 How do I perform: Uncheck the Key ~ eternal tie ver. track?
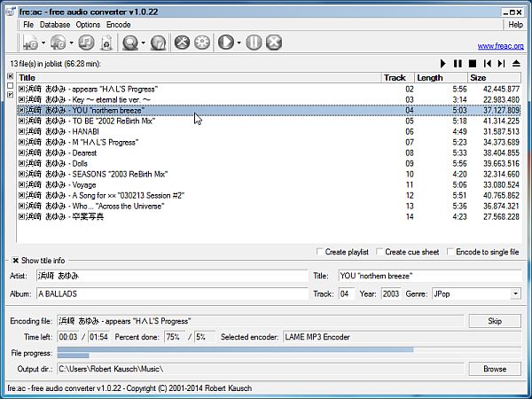click(x=21, y=99)
